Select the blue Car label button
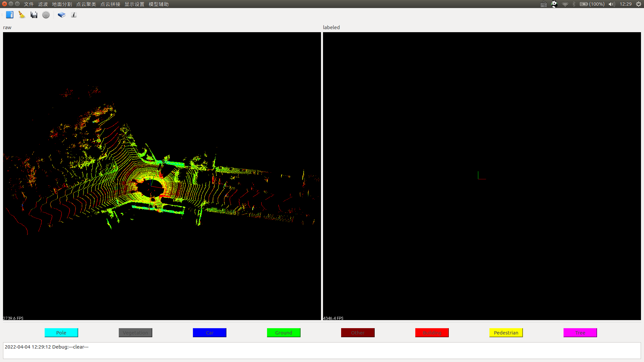 point(209,333)
